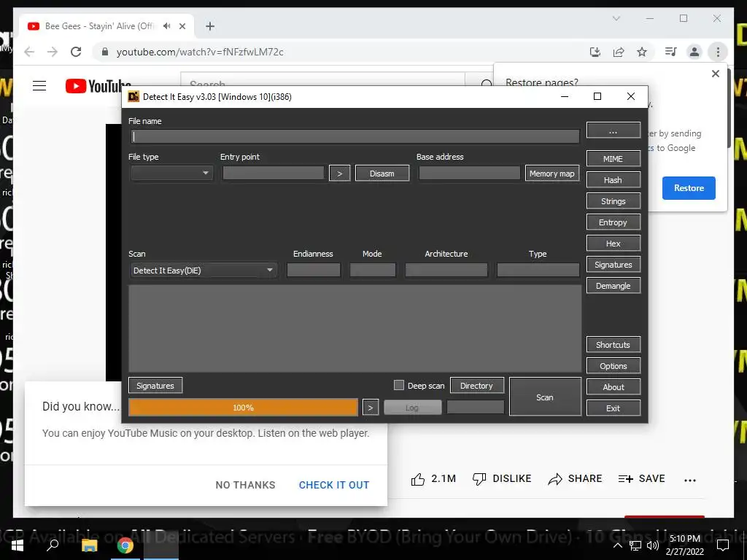The image size is (747, 560).
Task: Click the arrow button beside progress bar
Action: (x=371, y=408)
